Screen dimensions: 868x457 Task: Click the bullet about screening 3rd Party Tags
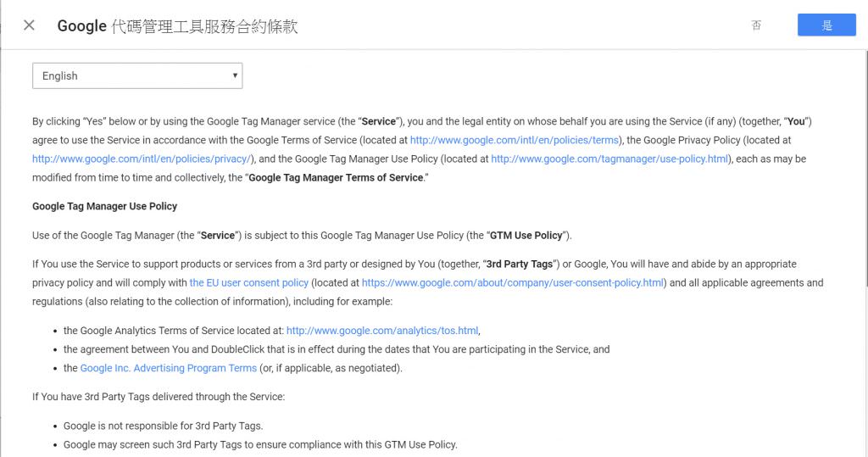[259, 444]
